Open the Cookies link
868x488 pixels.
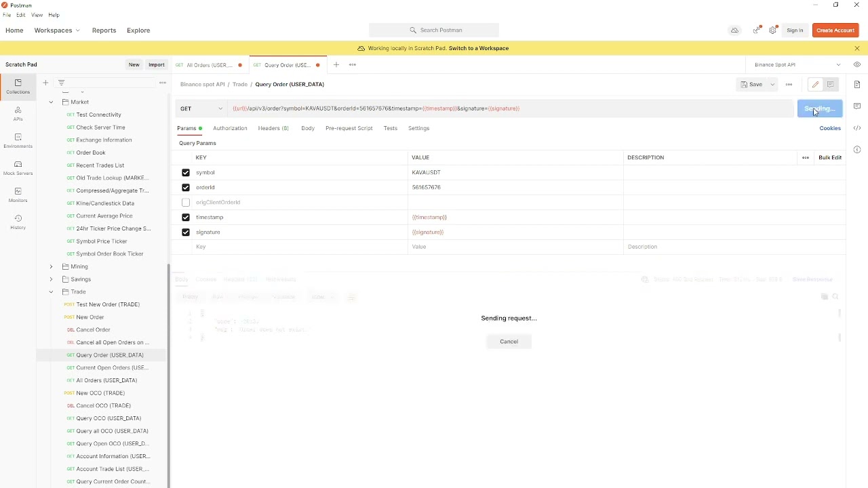click(830, 129)
